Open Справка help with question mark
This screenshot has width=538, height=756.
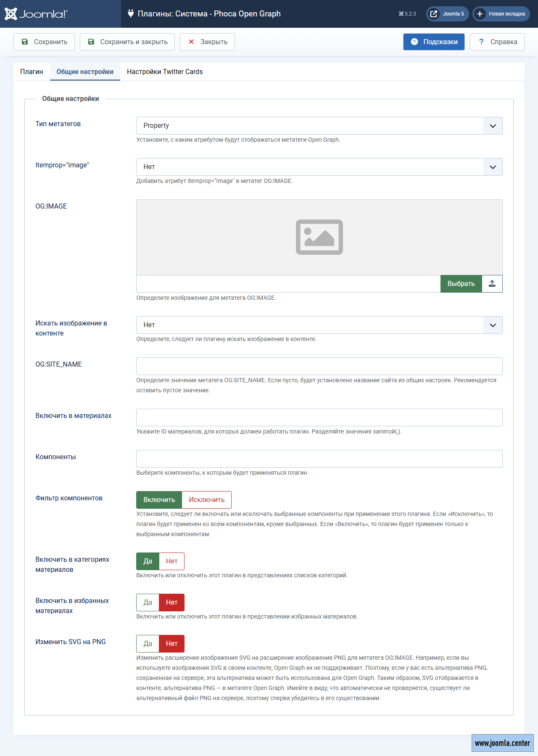(x=497, y=42)
